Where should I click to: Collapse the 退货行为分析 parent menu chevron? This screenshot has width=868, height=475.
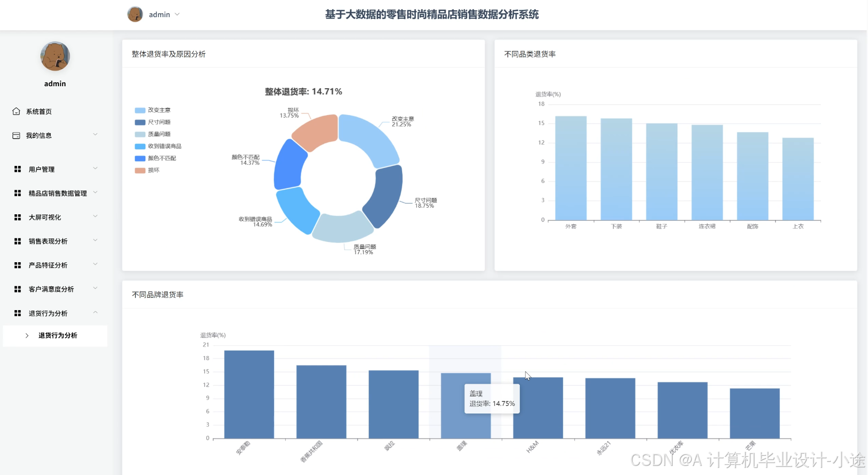[95, 313]
